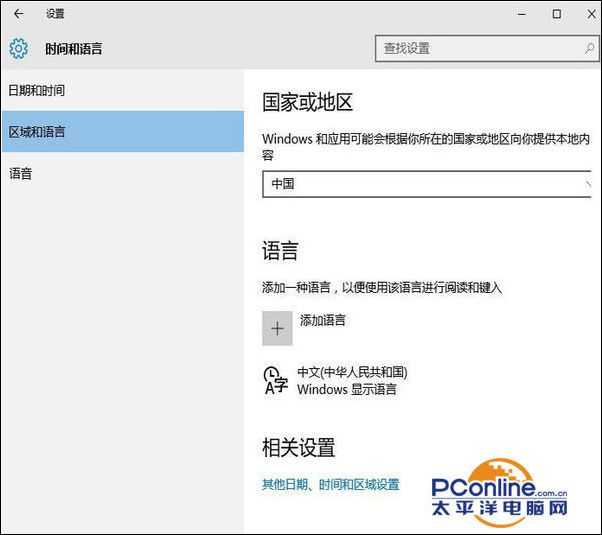Open the 其他日期、时间和区域设置 link

coord(330,485)
